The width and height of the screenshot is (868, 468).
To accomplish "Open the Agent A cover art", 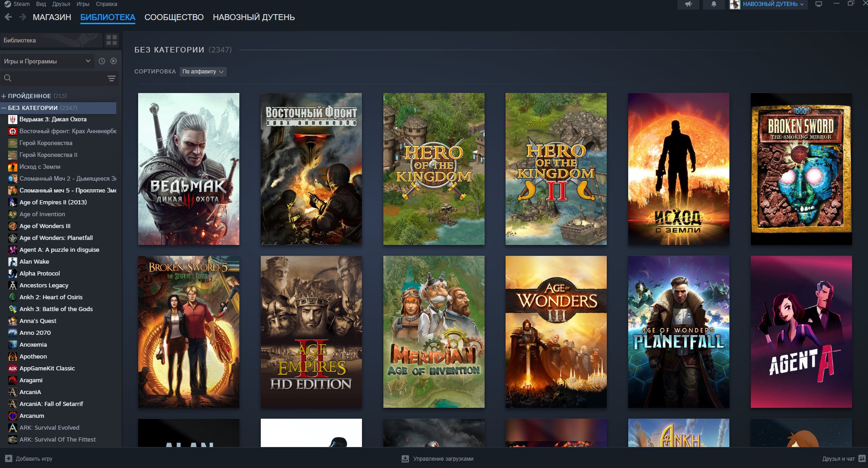I will tap(801, 332).
